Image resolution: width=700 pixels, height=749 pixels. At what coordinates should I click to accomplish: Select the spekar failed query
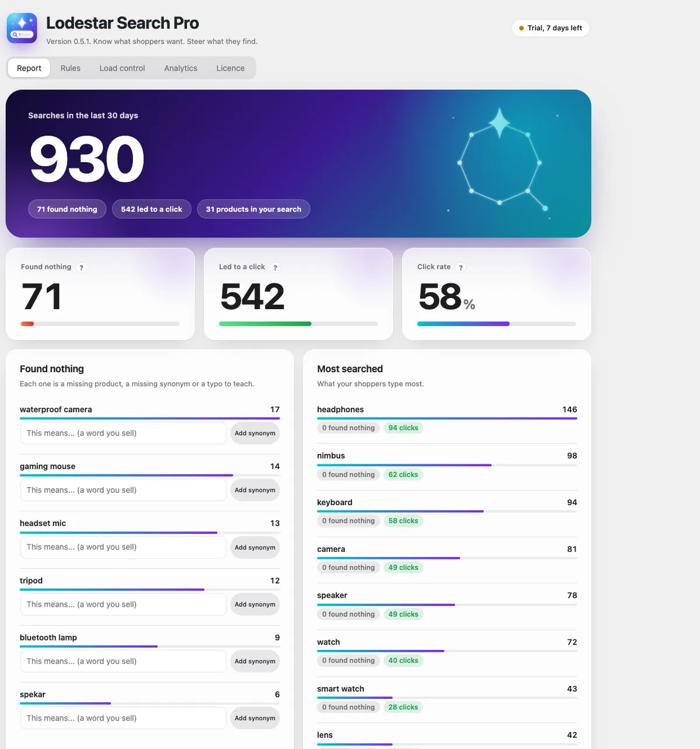(x=33, y=695)
